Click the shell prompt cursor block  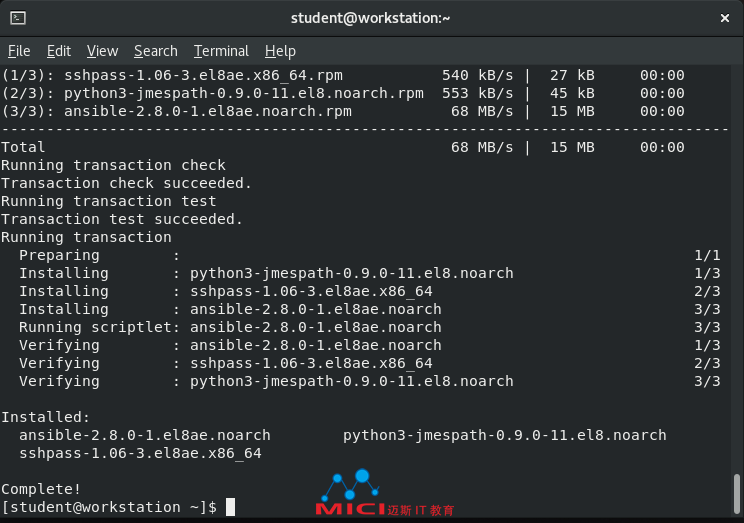(x=230, y=507)
